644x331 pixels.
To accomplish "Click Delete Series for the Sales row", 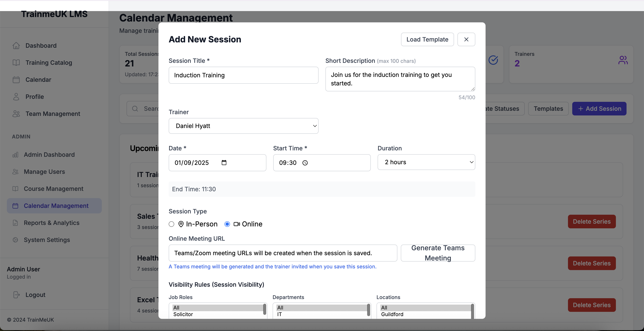I will 591,222.
